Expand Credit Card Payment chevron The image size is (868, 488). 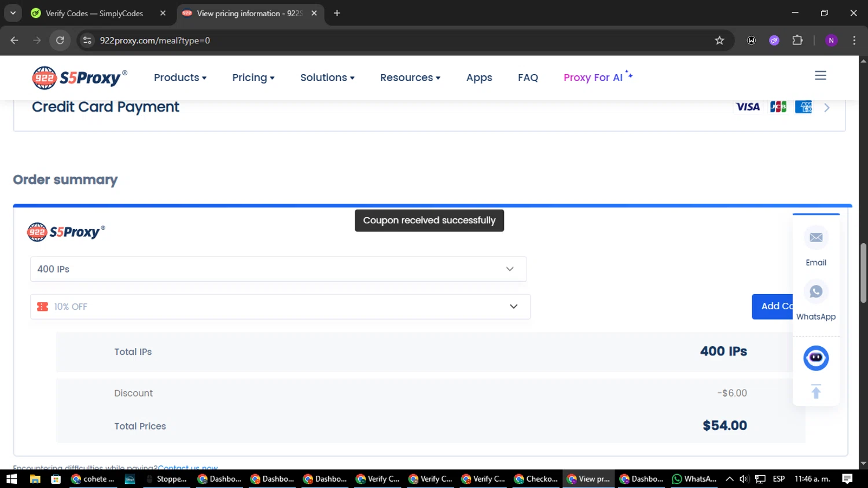[827, 108]
